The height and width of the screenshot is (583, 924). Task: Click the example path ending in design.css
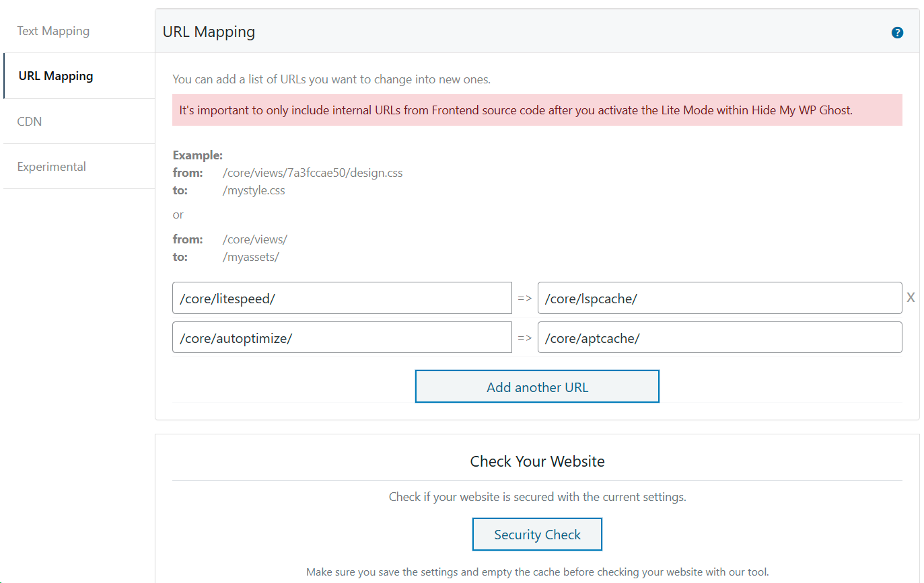pos(312,173)
